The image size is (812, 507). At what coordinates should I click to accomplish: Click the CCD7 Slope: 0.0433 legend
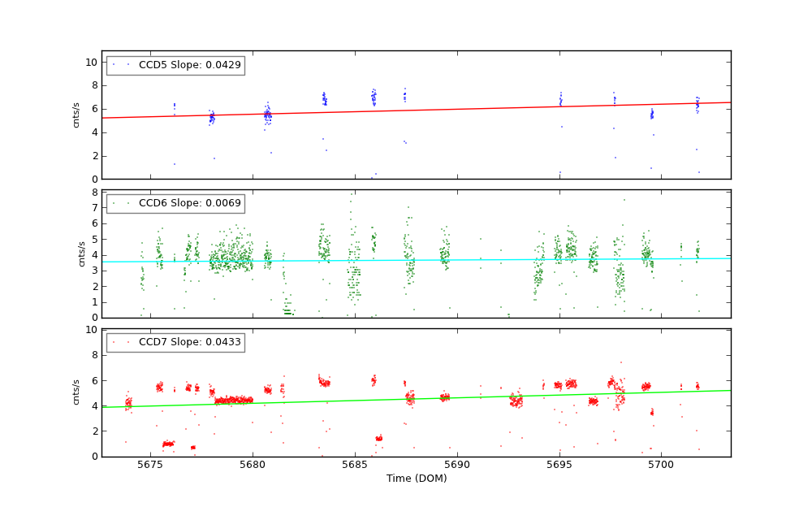point(175,342)
